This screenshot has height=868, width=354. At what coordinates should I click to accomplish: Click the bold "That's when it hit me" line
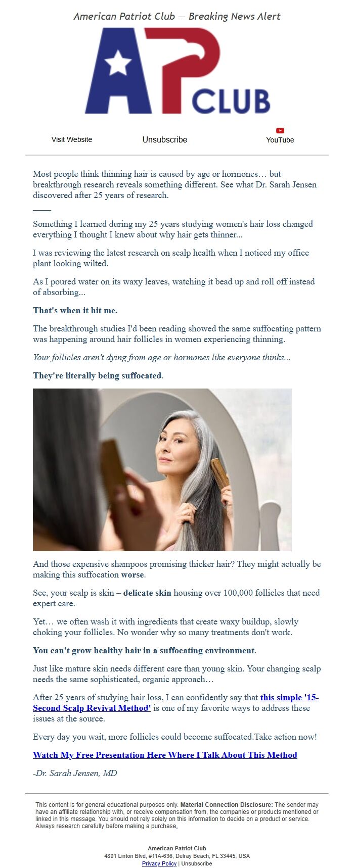(75, 310)
